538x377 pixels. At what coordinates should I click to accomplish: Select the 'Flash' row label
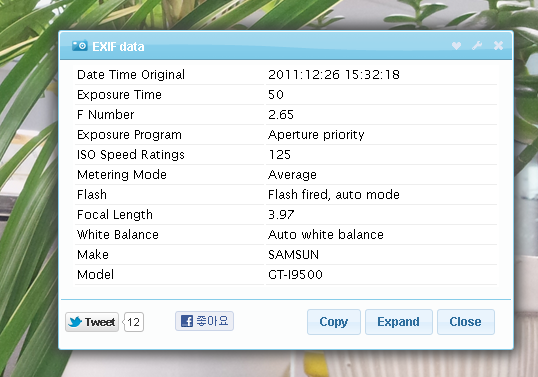click(92, 195)
